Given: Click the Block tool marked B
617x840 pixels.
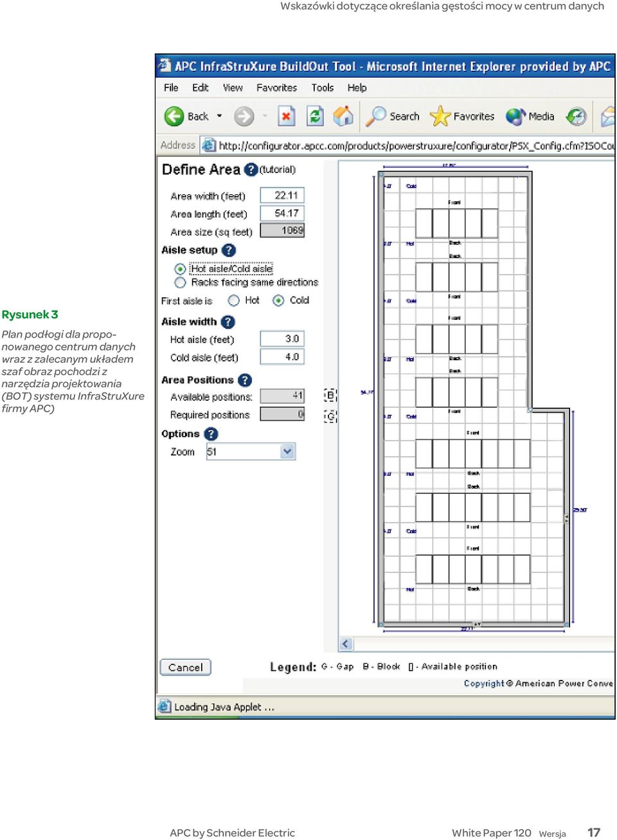Looking at the screenshot, I should (x=330, y=396).
